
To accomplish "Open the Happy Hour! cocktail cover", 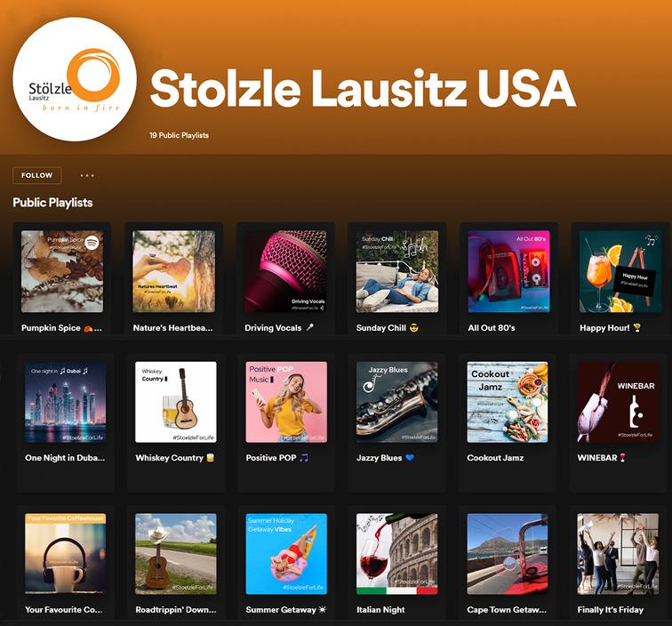I will pyautogui.click(x=620, y=271).
